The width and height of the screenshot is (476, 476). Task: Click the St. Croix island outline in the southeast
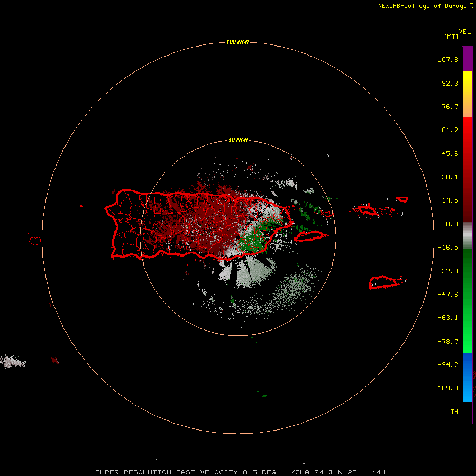click(x=383, y=282)
